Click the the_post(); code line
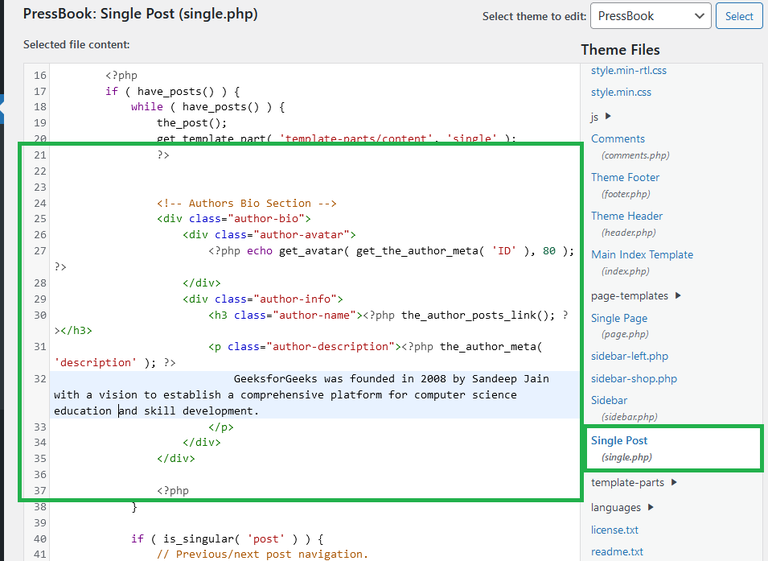768x561 pixels. (192, 123)
